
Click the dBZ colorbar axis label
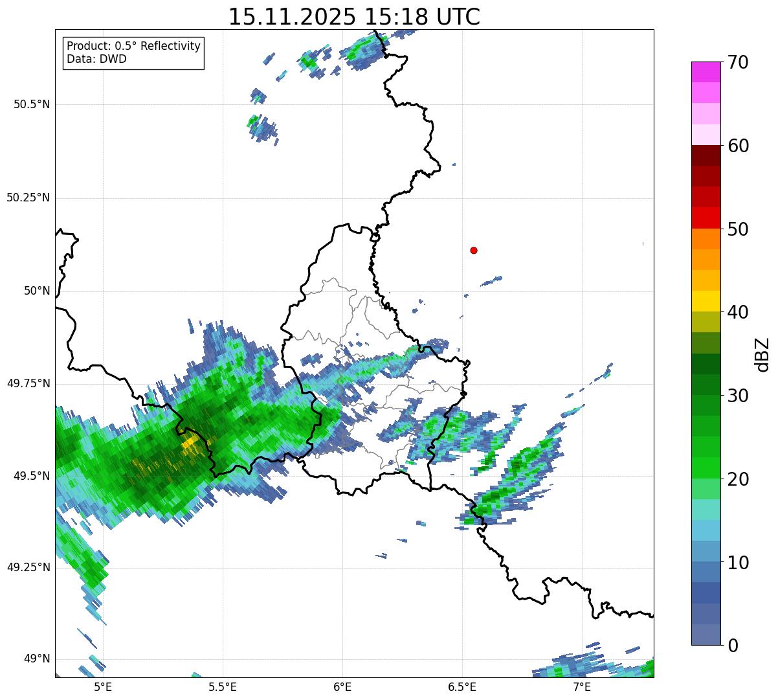(x=762, y=354)
